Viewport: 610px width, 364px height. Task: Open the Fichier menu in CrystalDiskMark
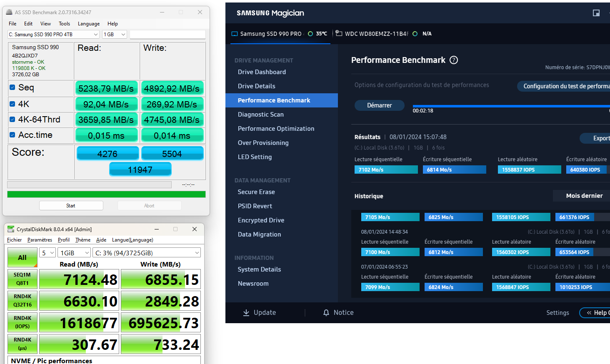click(x=14, y=240)
